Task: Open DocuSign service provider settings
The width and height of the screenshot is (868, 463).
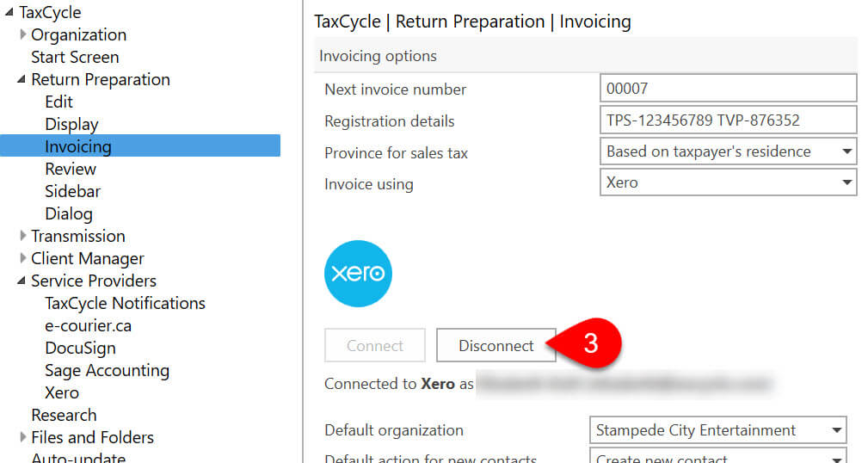Action: tap(80, 349)
